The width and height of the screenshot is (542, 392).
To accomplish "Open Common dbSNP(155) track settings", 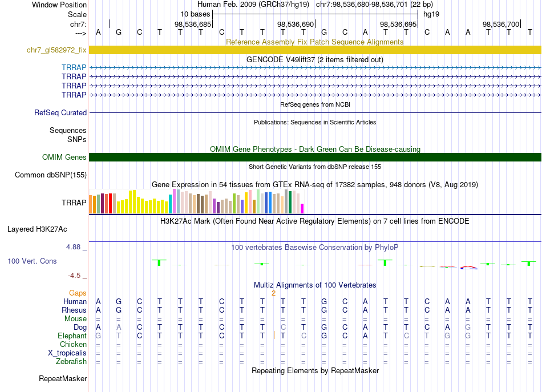I will pos(50,175).
